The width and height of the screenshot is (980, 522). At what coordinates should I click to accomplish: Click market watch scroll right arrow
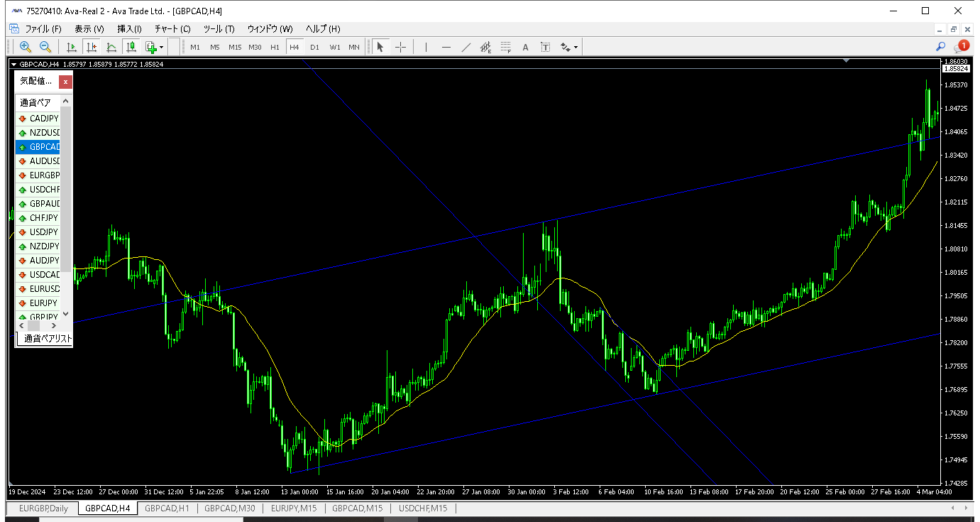(x=54, y=326)
